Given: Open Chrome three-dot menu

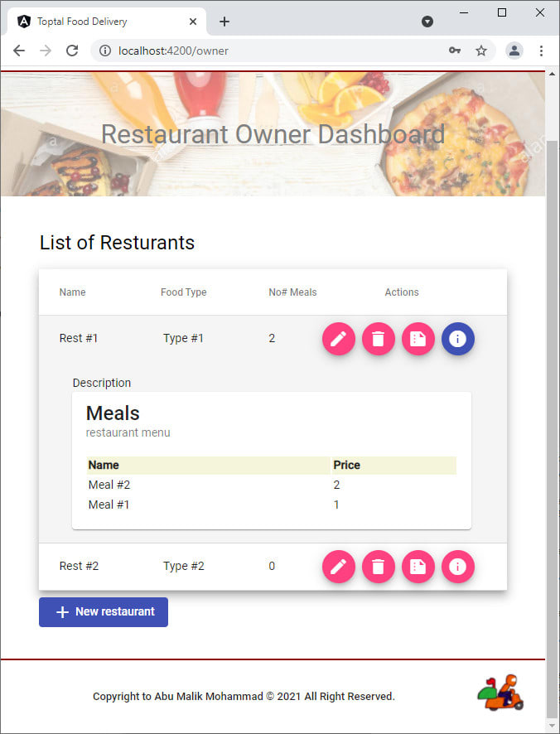Looking at the screenshot, I should [541, 51].
